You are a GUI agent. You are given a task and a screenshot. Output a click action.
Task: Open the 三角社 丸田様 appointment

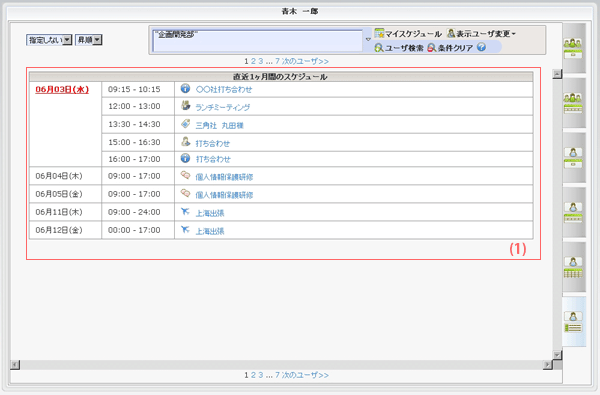pyautogui.click(x=219, y=126)
